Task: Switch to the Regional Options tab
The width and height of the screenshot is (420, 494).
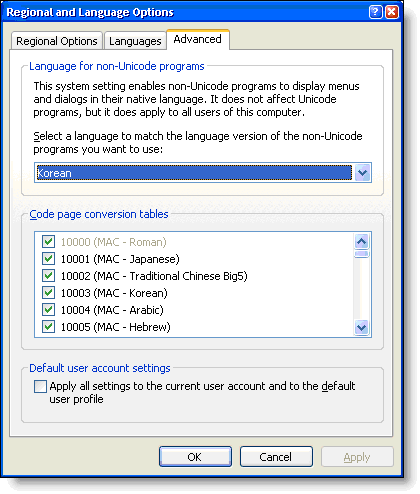Action: tap(57, 41)
